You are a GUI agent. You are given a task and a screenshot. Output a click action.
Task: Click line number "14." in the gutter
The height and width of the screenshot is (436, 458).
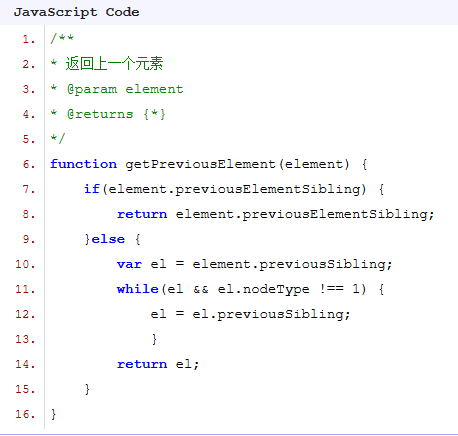[x=25, y=364]
